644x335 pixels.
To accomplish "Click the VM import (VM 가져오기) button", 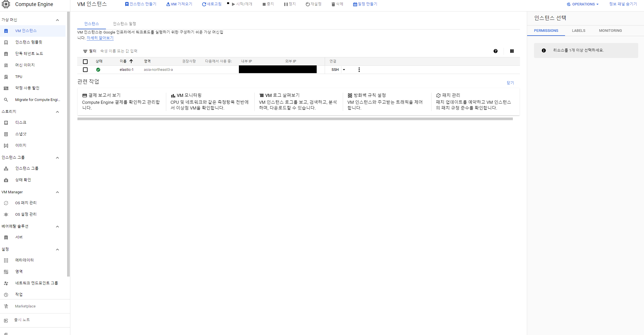I will pyautogui.click(x=179, y=4).
